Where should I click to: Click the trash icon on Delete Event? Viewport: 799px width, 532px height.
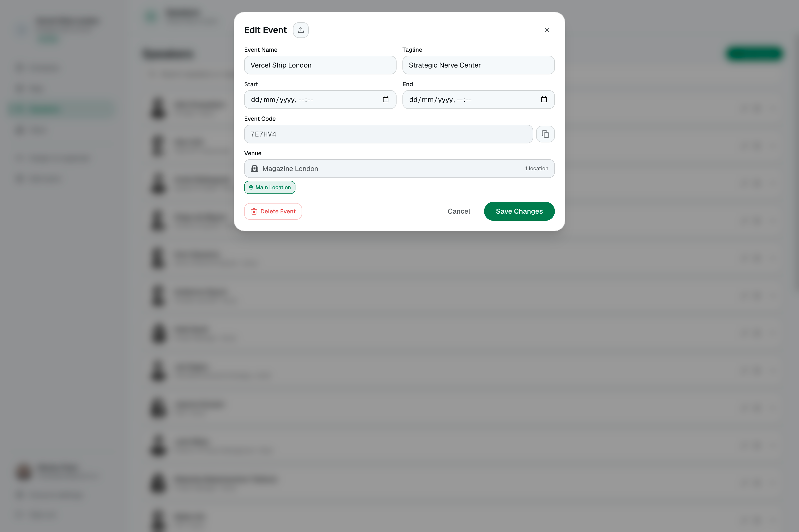coord(254,211)
